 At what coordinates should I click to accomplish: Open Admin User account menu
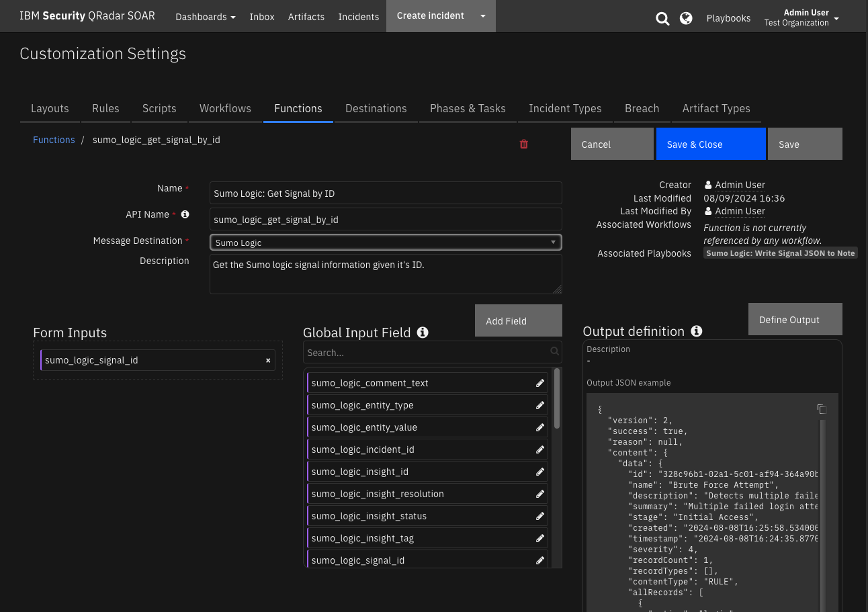click(801, 17)
